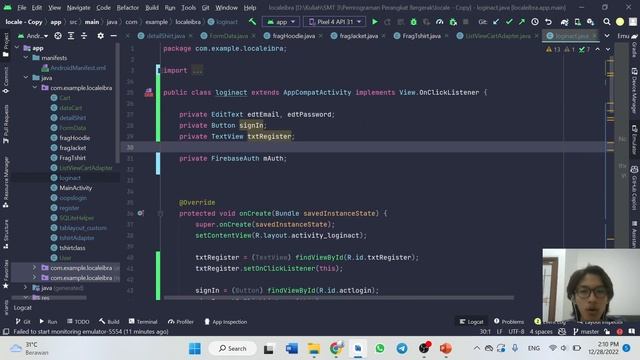Open the Git menu
Viewport: 640px width, 360px height.
tap(205, 7)
